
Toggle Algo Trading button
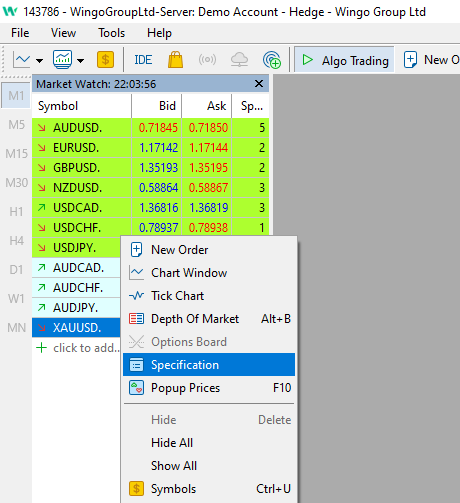coord(344,60)
